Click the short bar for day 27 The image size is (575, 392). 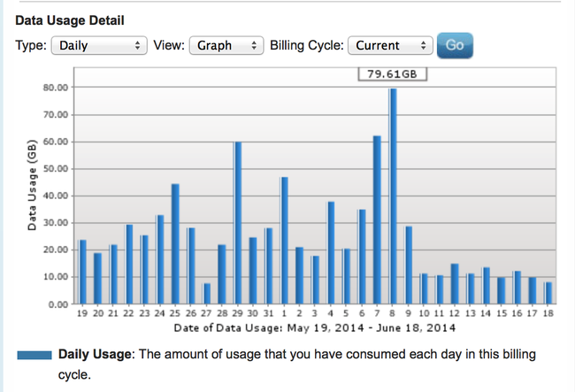coord(206,293)
